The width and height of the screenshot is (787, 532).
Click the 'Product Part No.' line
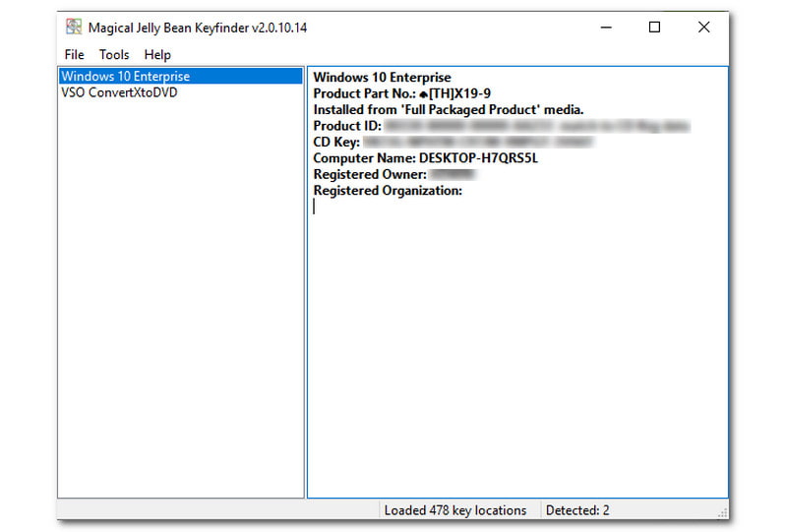tap(402, 93)
